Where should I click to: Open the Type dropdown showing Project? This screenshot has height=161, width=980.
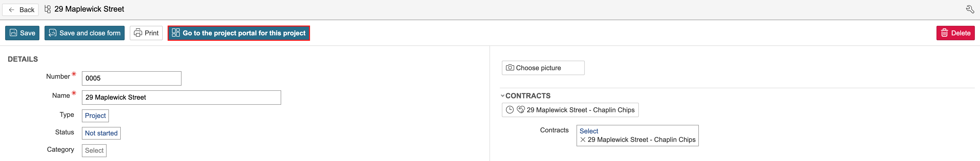(x=95, y=116)
